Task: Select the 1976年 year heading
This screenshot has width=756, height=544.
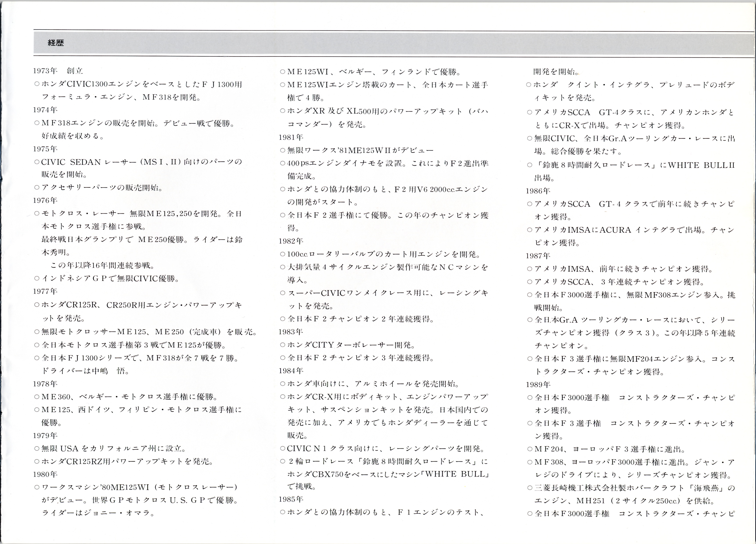Action: point(45,200)
